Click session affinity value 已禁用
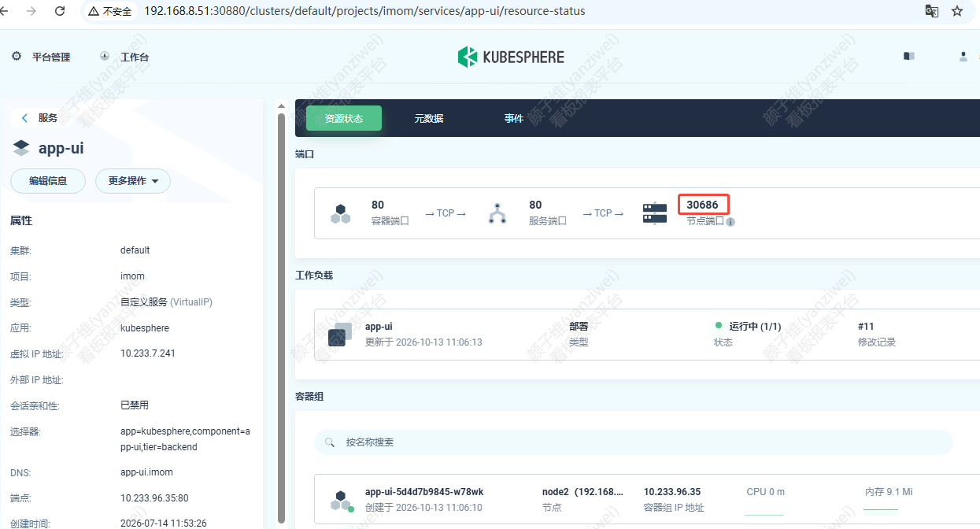The image size is (980, 529). [x=135, y=405]
